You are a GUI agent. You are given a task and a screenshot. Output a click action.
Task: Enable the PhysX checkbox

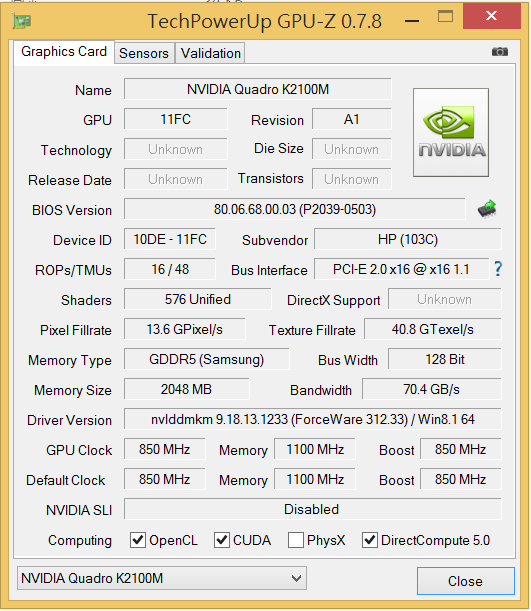pyautogui.click(x=296, y=540)
